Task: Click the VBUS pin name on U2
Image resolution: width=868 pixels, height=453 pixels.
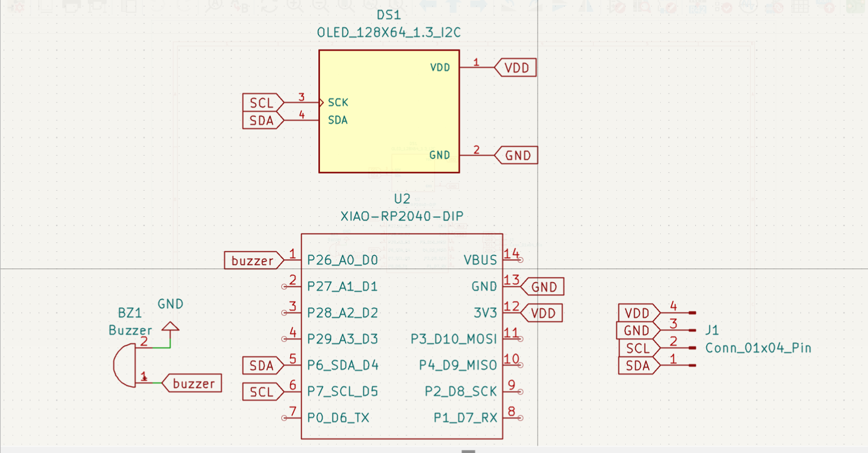Action: (x=480, y=260)
